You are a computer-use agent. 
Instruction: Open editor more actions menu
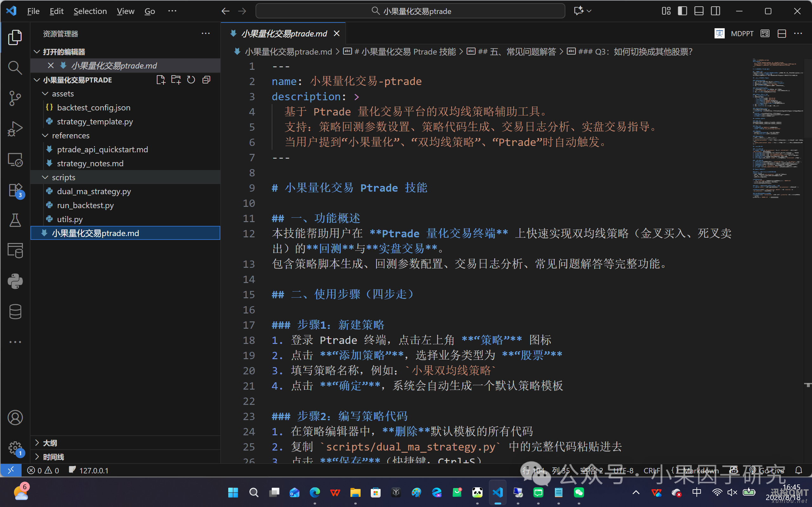(798, 34)
